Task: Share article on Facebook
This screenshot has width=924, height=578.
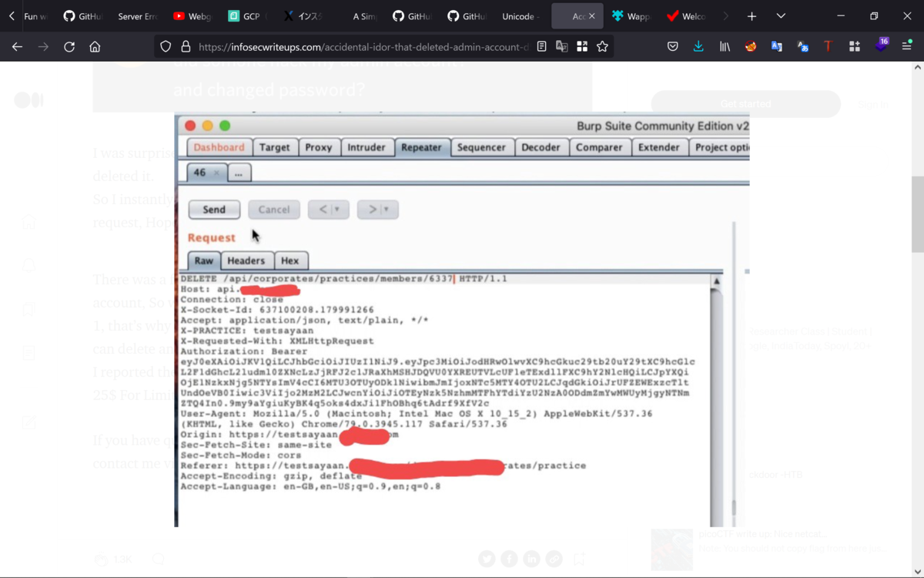Action: [x=509, y=559]
